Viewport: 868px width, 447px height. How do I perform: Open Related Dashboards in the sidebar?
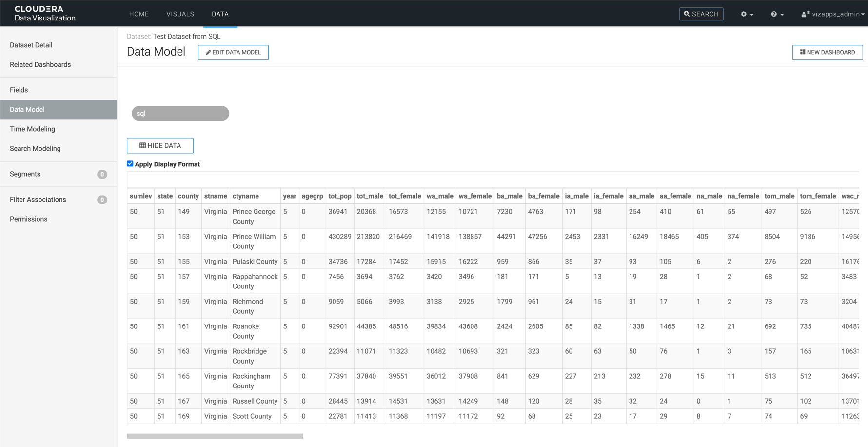40,64
